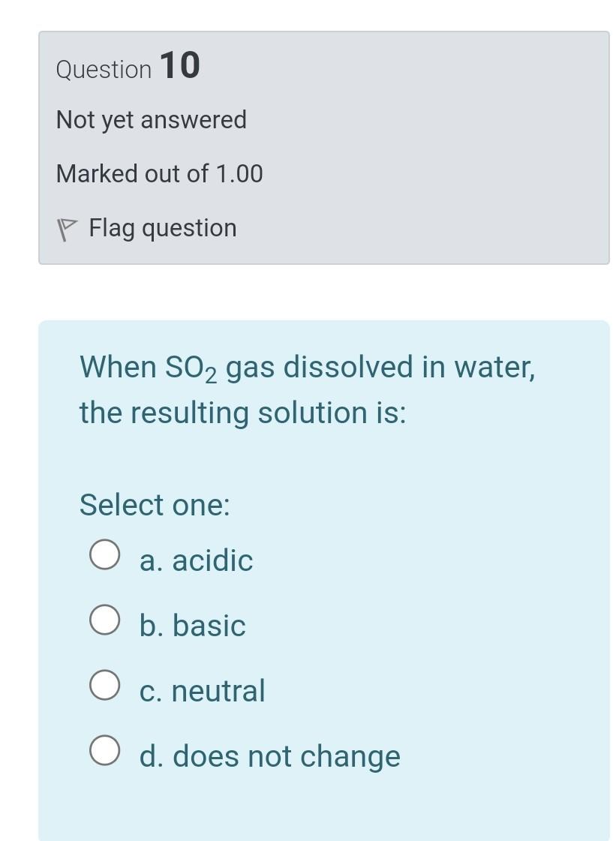
Task: Click the bold question number 10
Action: point(180,65)
